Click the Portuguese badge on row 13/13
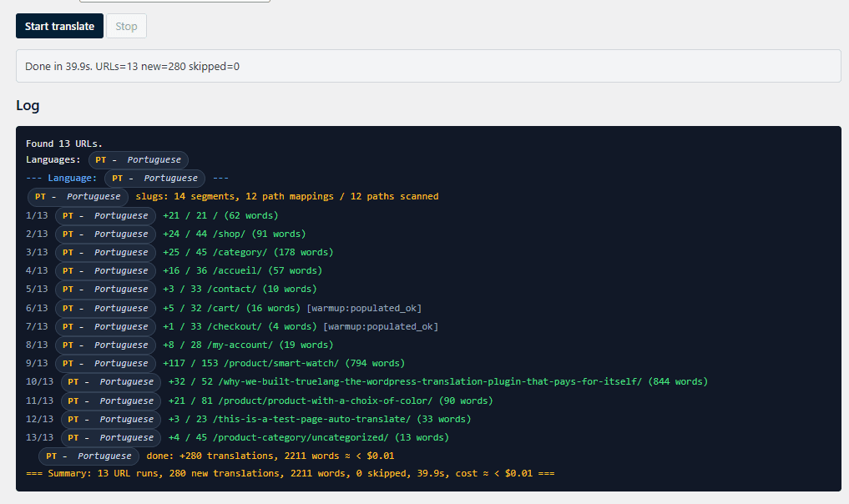 pyautogui.click(x=110, y=437)
